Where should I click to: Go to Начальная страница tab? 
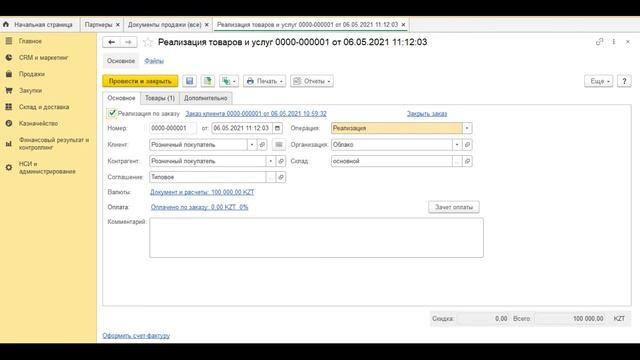click(x=43, y=24)
